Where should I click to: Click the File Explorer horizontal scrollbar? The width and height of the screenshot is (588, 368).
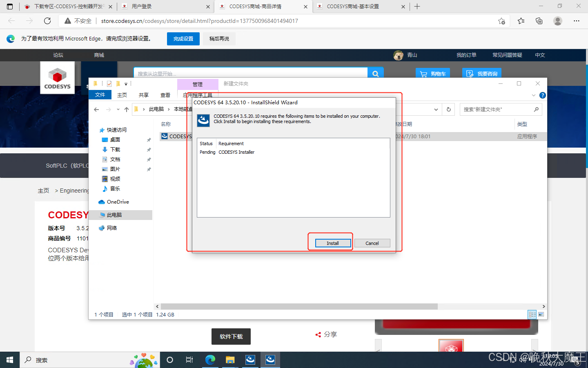[299, 306]
